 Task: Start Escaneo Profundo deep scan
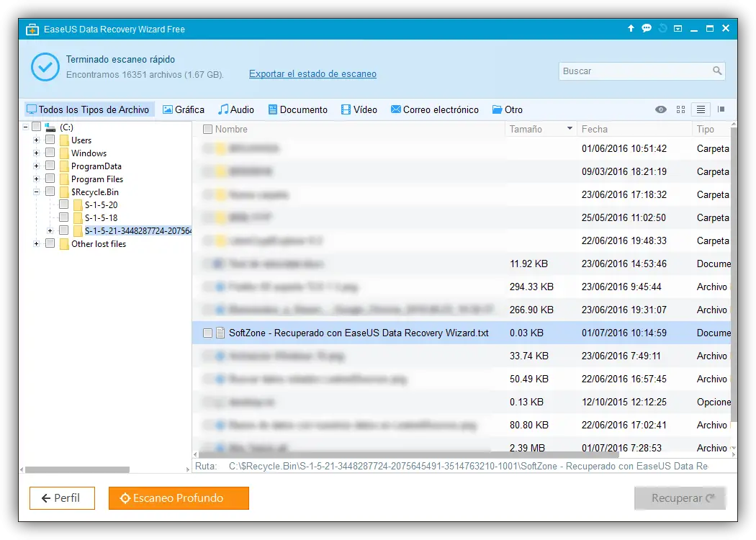(179, 498)
